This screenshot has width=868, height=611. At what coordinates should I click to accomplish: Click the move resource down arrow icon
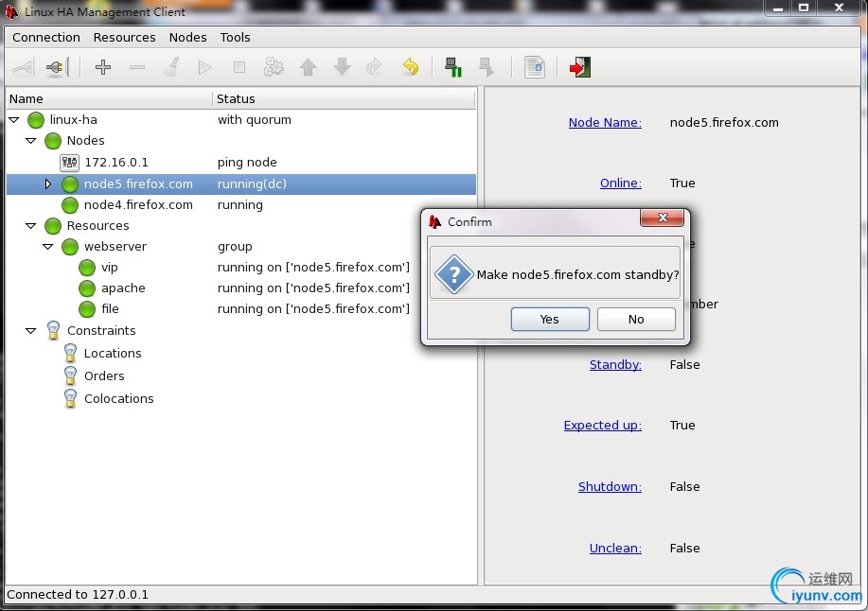click(x=343, y=67)
